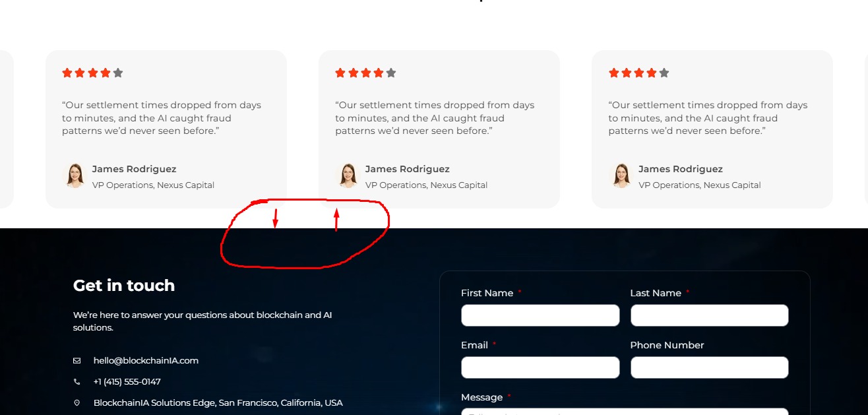Viewport: 868px width, 415px height.
Task: Click the avatar photo on the first testimonial card
Action: pyautogui.click(x=74, y=176)
